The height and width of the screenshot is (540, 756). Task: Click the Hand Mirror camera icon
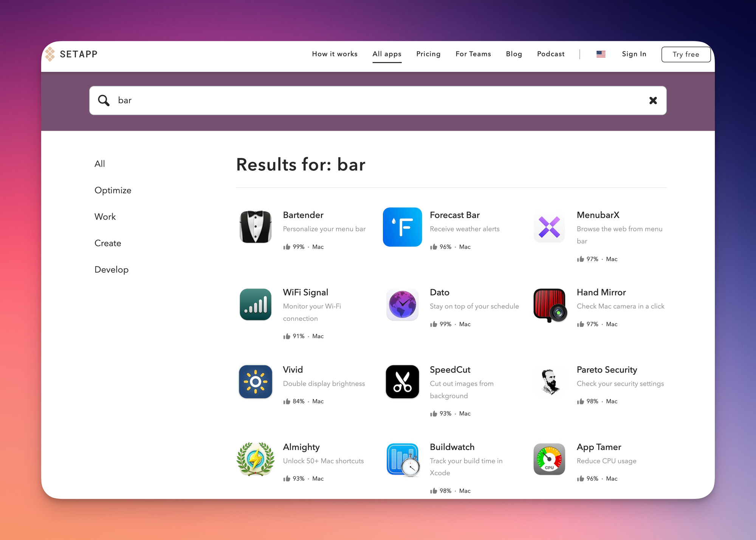[x=549, y=305]
